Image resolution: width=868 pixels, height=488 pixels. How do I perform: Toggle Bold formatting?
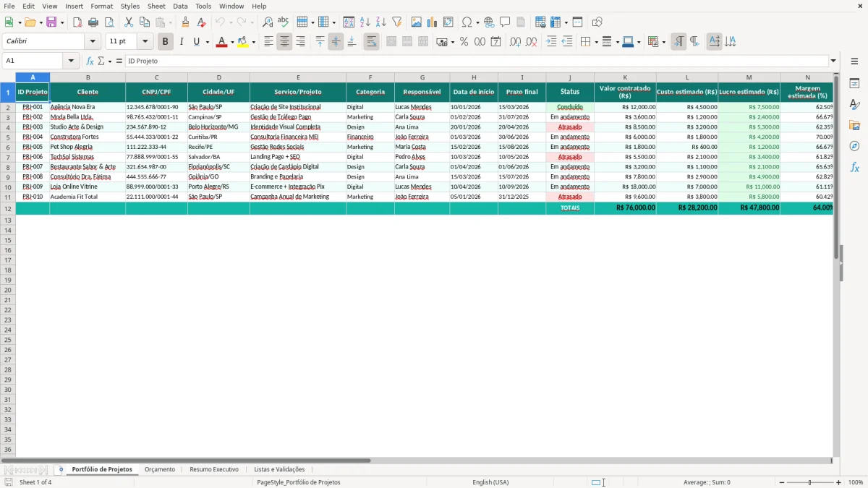(x=165, y=42)
